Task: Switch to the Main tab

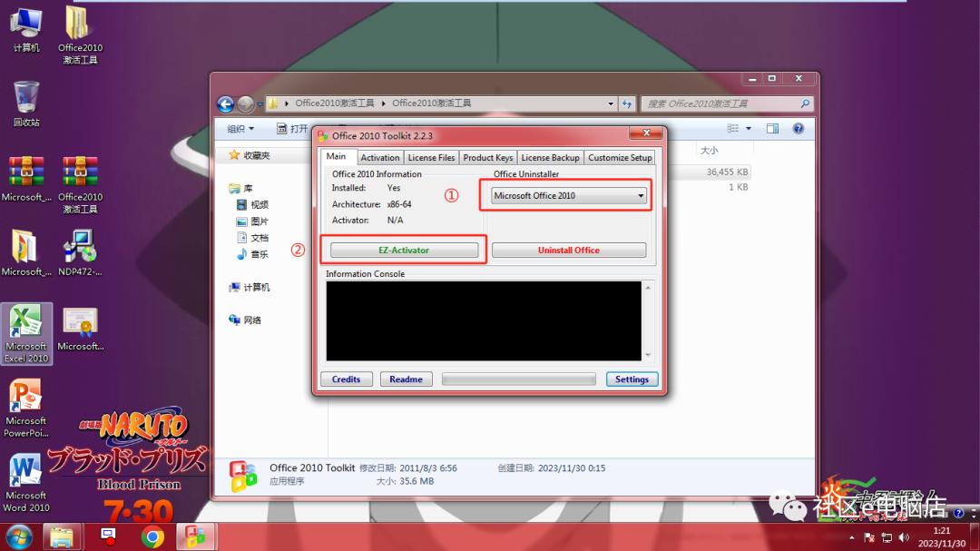Action: 336,156
